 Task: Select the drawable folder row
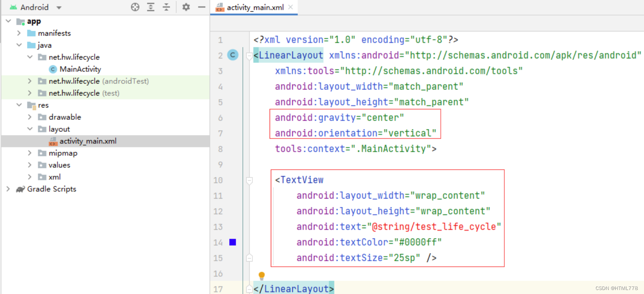[105, 117]
